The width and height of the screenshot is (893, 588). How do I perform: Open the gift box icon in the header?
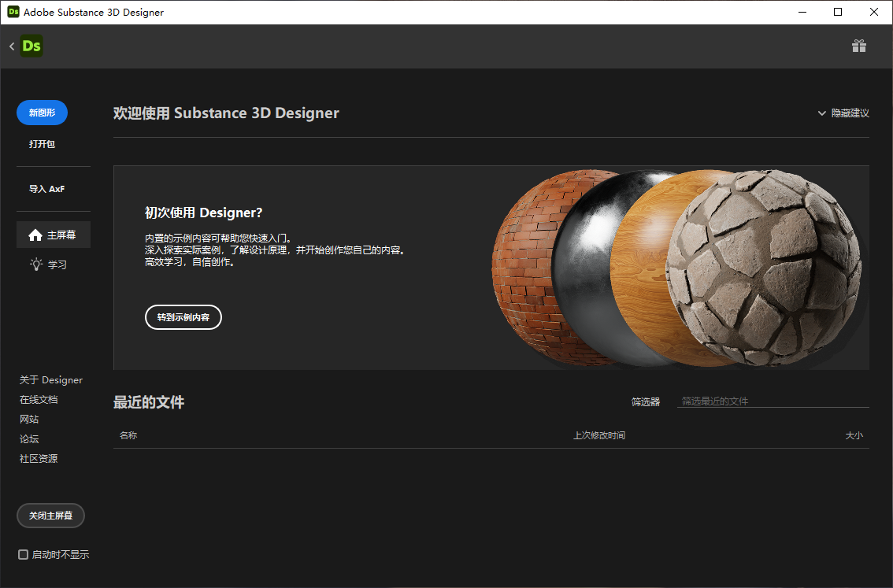[859, 46]
